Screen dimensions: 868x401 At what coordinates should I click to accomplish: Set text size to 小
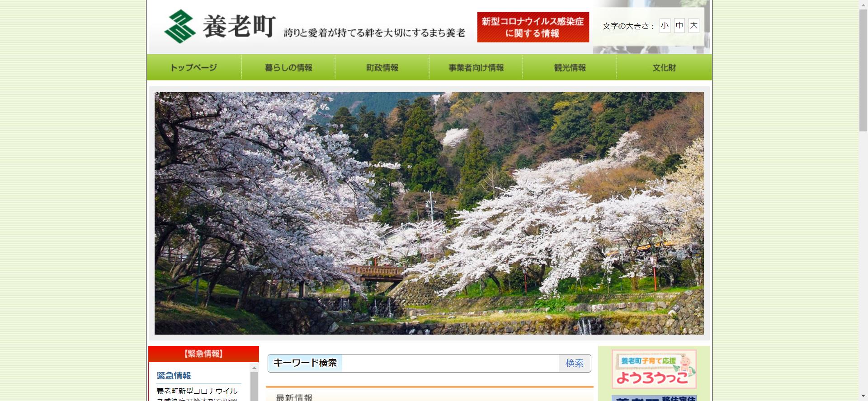665,26
